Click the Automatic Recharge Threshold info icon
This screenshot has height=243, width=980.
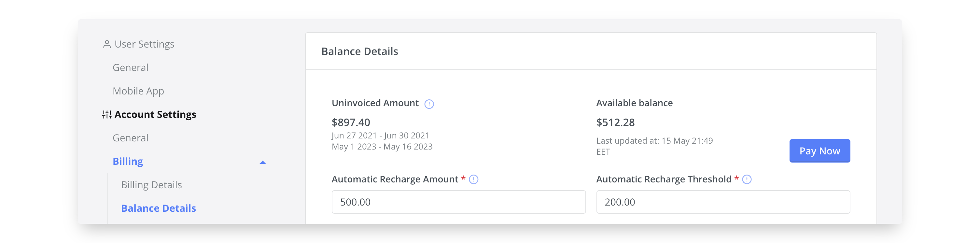747,179
